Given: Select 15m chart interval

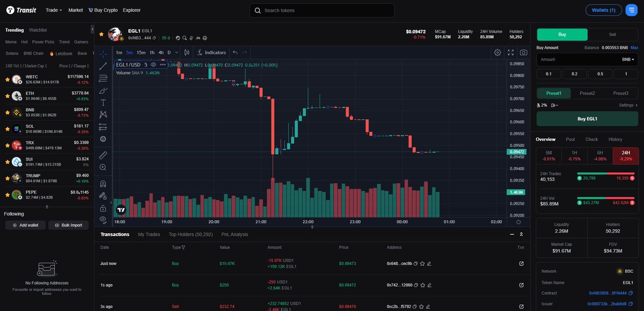Looking at the screenshot, I should tap(141, 53).
